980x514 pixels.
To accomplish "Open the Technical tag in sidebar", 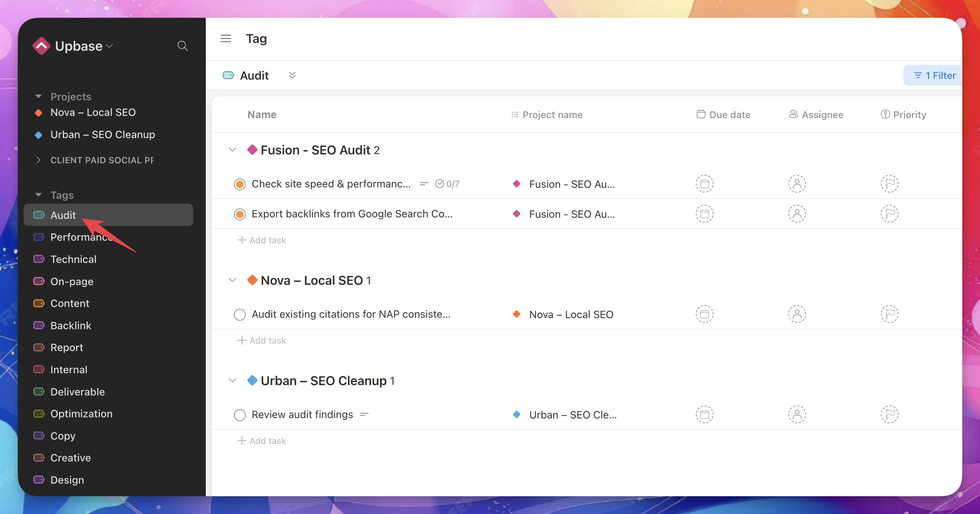I will point(73,259).
